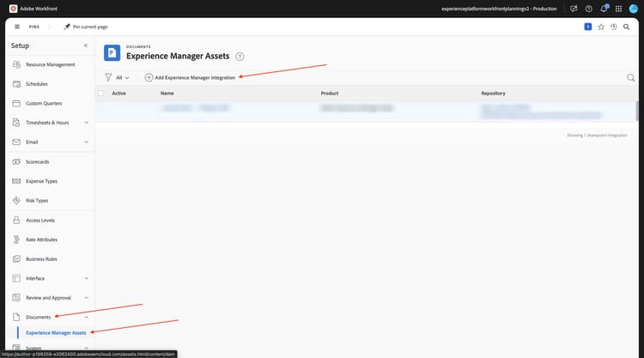644x358 pixels.
Task: Open Scorecards in Setup menu
Action: 37,161
